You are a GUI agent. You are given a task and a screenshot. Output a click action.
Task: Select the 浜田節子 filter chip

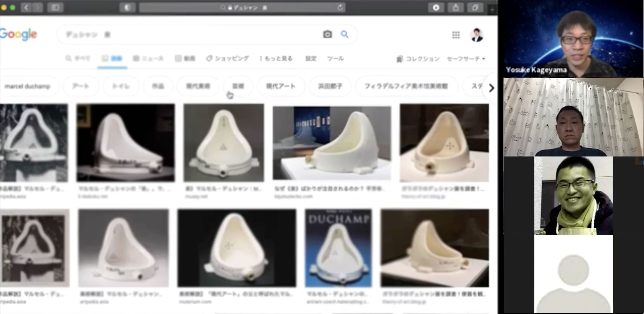tap(330, 86)
